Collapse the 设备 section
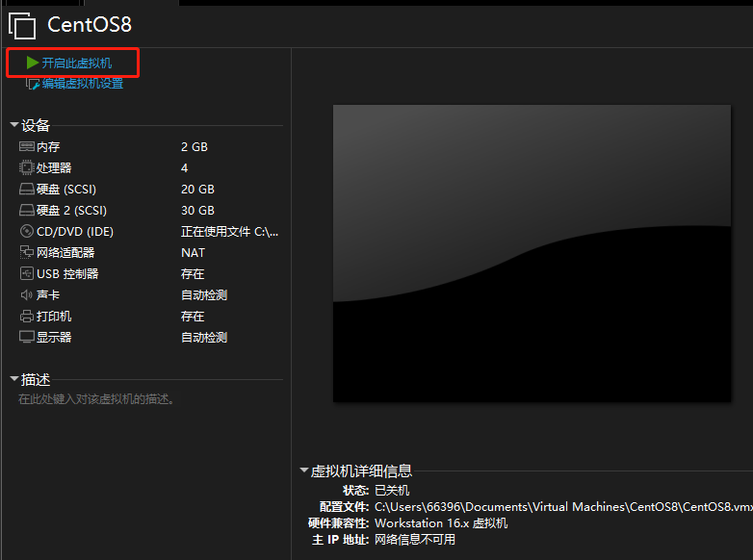 pyautogui.click(x=14, y=125)
